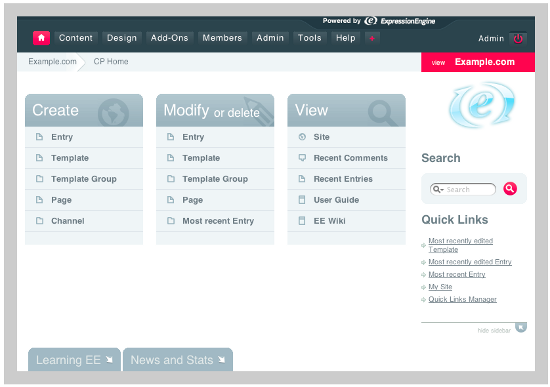Create a new Template Group
Screen dimensions: 550x387
tap(84, 179)
